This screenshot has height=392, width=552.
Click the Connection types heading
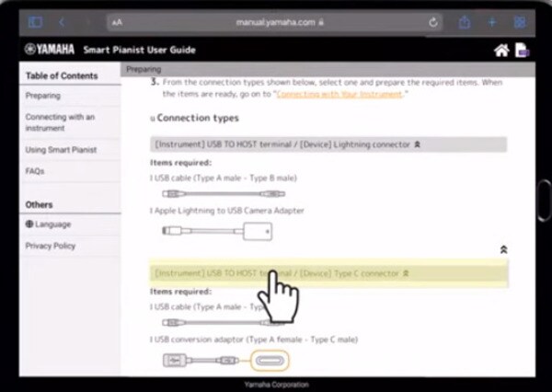[x=198, y=118]
